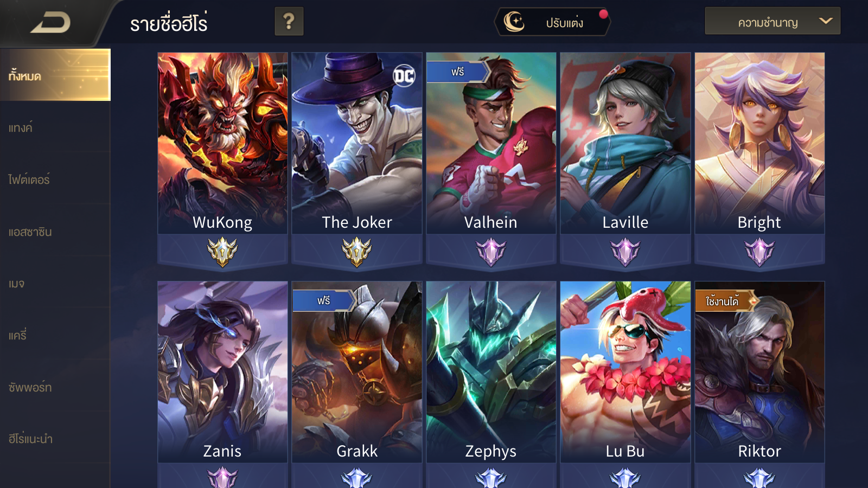Click WuKong's gold proficiency badge
868x488 pixels.
tap(222, 252)
